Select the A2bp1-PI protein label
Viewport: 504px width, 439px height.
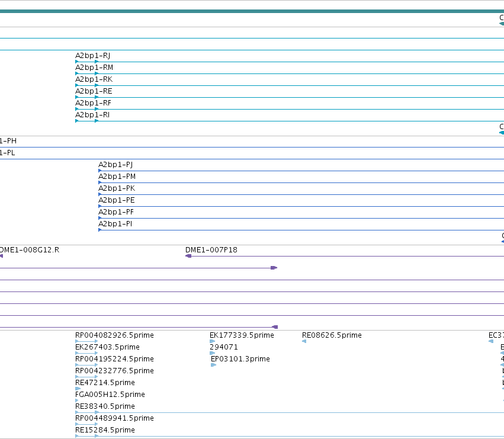point(115,224)
